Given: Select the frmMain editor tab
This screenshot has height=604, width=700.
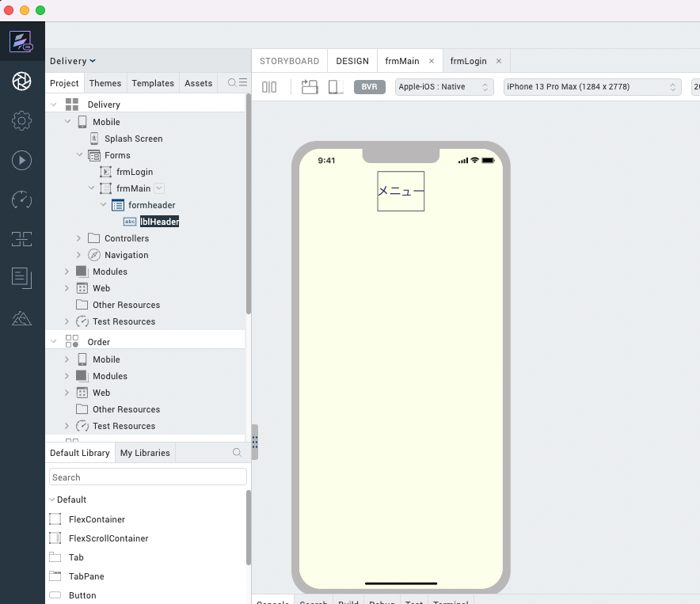Looking at the screenshot, I should 402,61.
